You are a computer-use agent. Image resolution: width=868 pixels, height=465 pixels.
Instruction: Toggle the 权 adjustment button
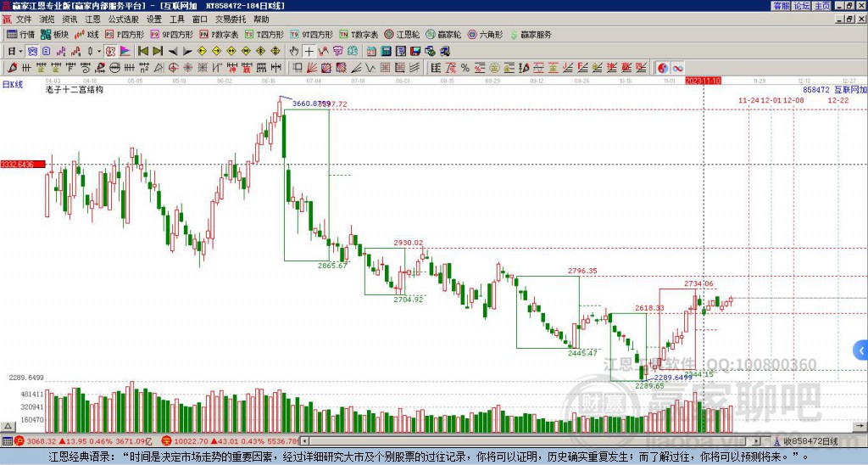[x=110, y=52]
